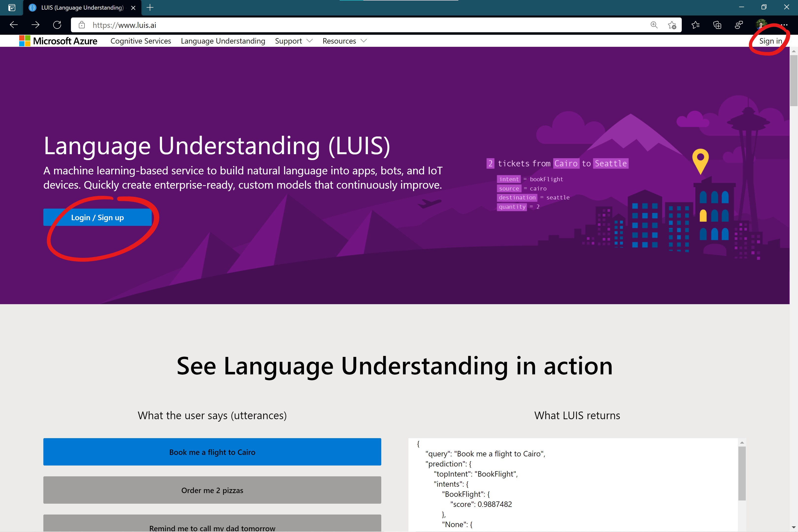Viewport: 798px width, 532px height.
Task: View site information lock icon
Action: (x=82, y=25)
